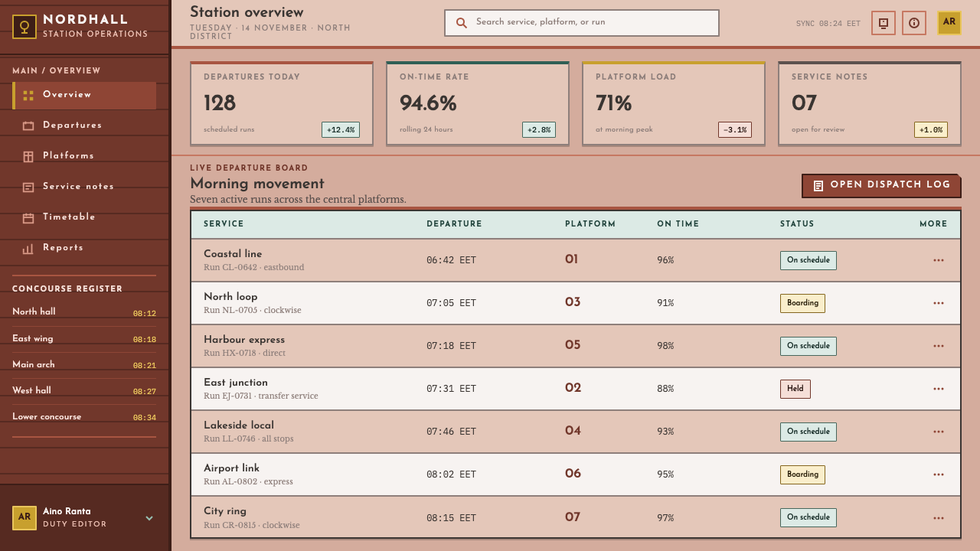The image size is (980, 551).
Task: Open the Platform Load card
Action: click(x=674, y=104)
